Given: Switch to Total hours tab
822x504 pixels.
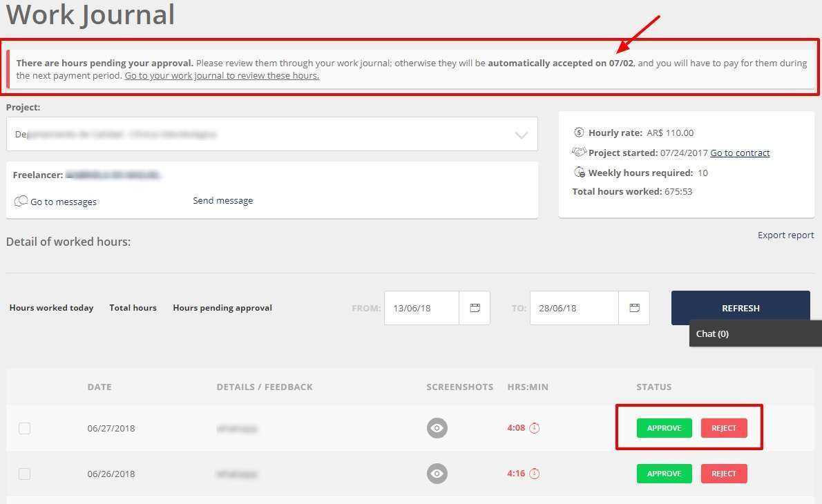Looking at the screenshot, I should (x=133, y=308).
